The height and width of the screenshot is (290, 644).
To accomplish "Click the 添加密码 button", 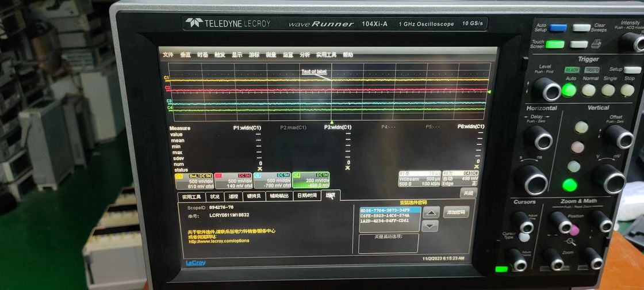I will tap(456, 212).
